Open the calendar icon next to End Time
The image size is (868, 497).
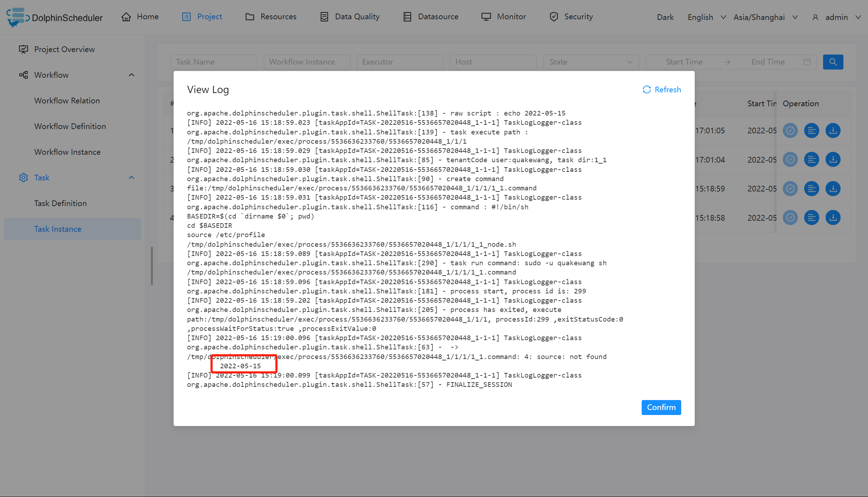[807, 62]
